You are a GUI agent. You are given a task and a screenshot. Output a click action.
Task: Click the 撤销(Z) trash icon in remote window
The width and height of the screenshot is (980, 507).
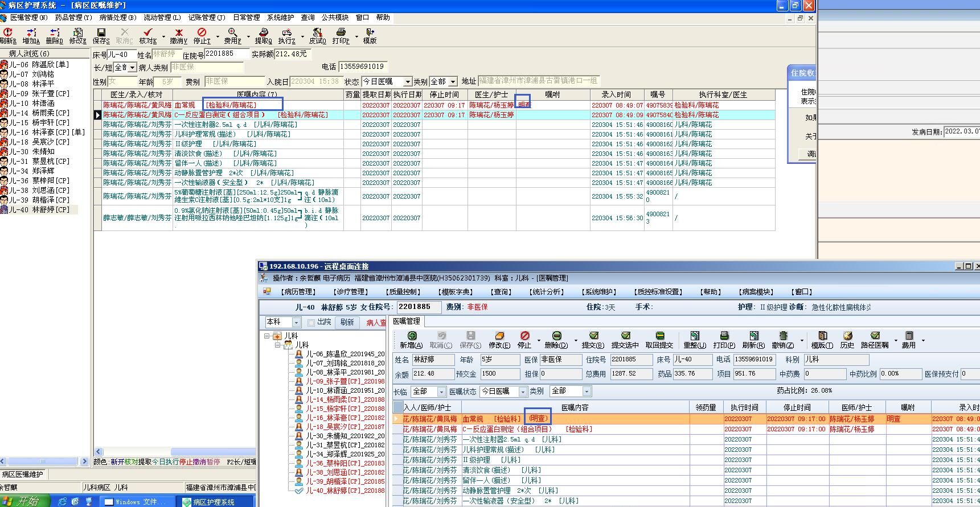click(x=783, y=336)
